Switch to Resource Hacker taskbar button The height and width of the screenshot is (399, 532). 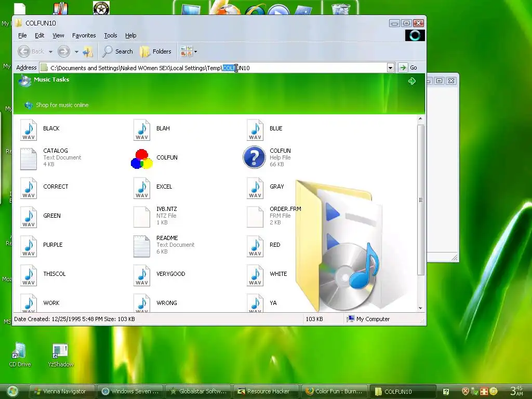(267, 392)
